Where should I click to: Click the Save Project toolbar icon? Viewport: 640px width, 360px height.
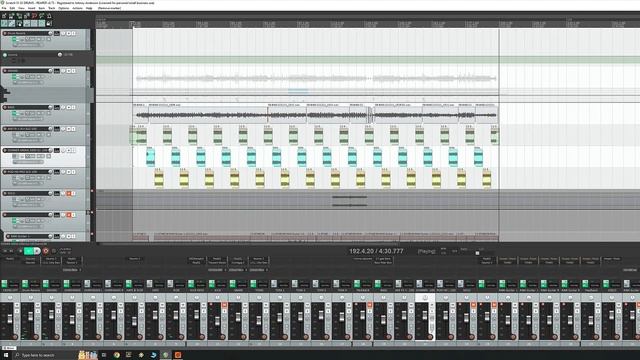pyautogui.click(x=19, y=16)
